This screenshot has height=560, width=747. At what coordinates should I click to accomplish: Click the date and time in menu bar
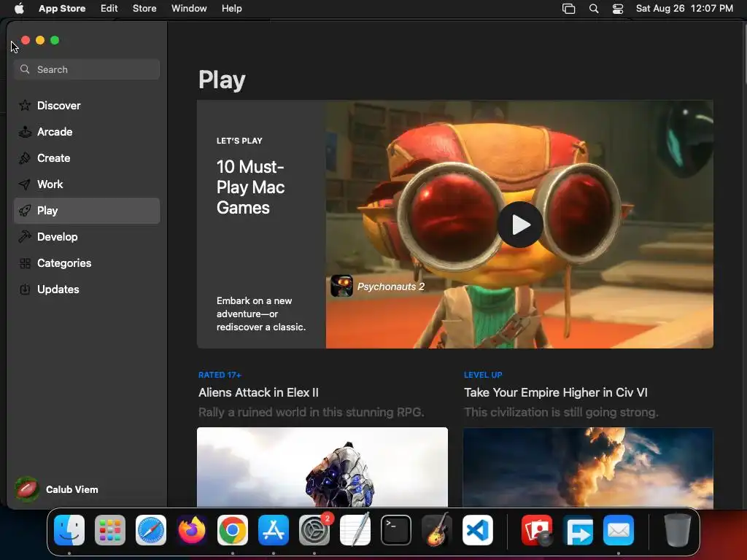pos(684,9)
